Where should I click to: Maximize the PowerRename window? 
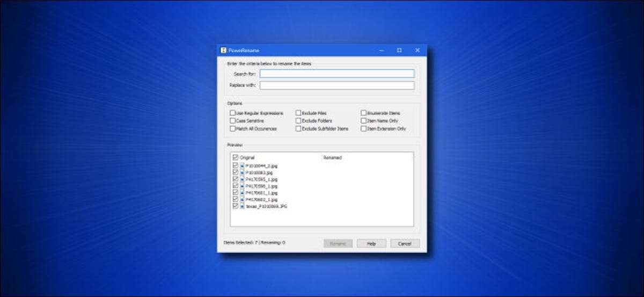pos(399,50)
